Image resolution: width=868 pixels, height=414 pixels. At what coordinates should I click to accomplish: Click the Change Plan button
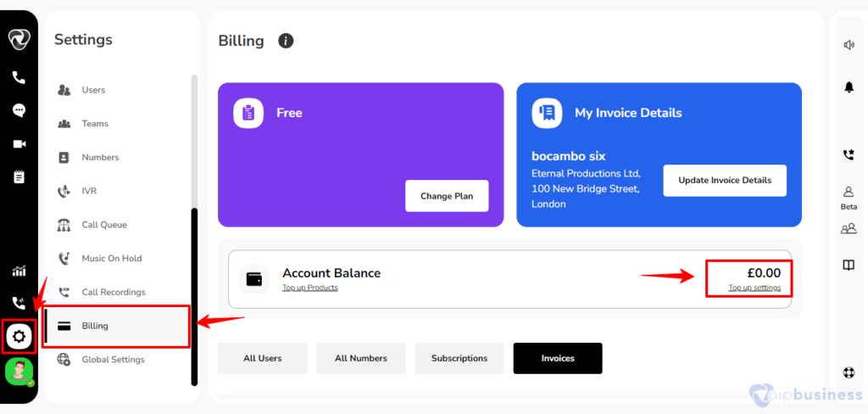click(x=447, y=196)
